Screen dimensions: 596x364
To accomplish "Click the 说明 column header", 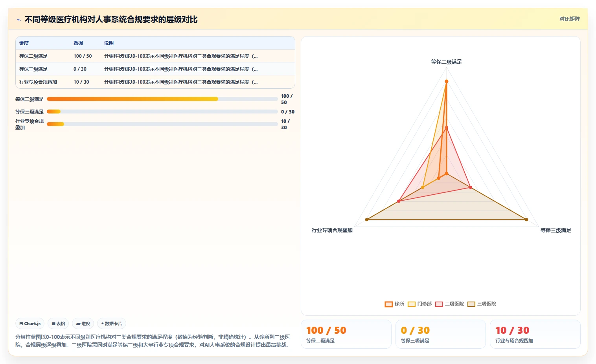I will 109,43.
